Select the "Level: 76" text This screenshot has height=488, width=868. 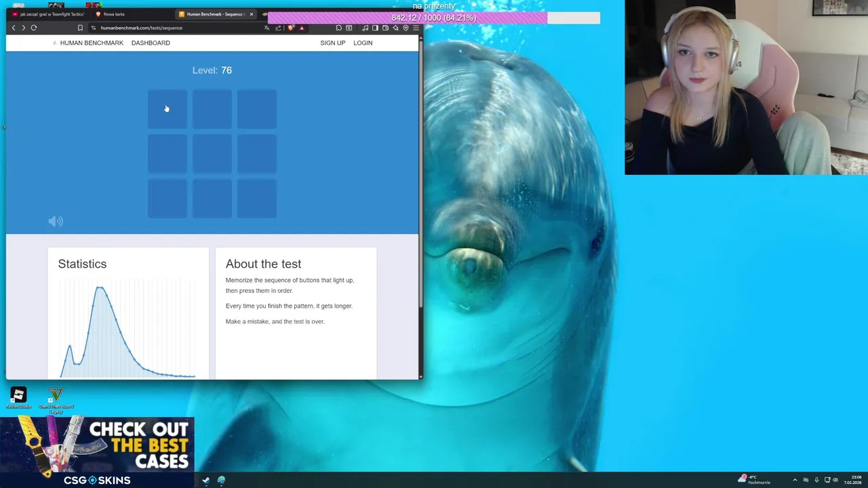212,70
